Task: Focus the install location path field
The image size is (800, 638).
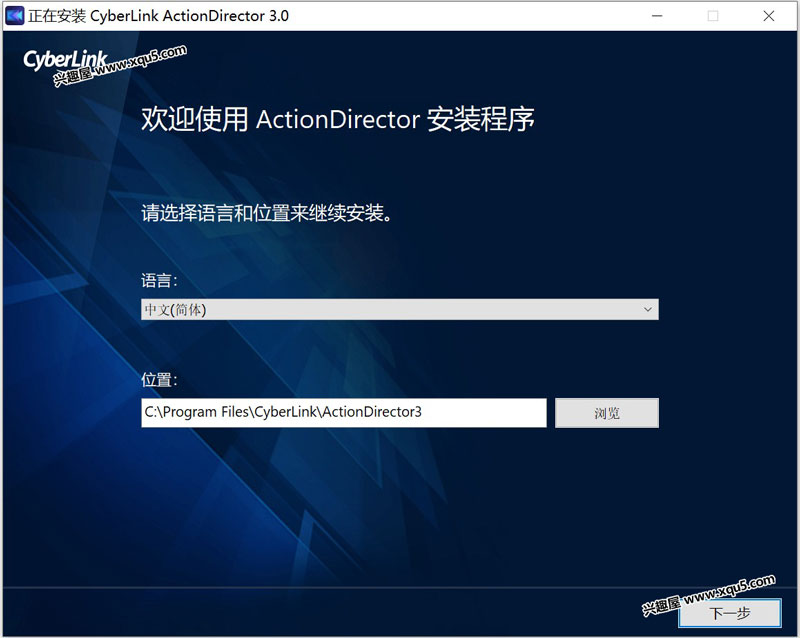Action: [344, 412]
